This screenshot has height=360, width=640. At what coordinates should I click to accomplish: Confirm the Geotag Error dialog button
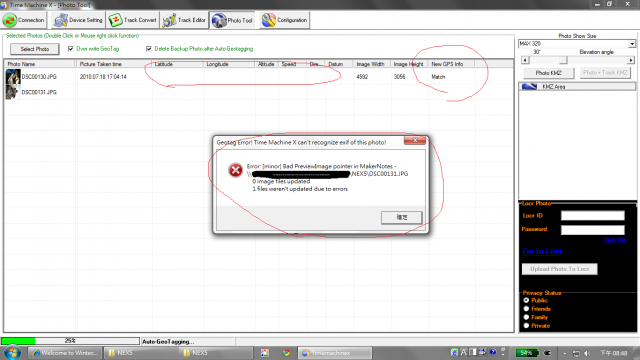402,218
